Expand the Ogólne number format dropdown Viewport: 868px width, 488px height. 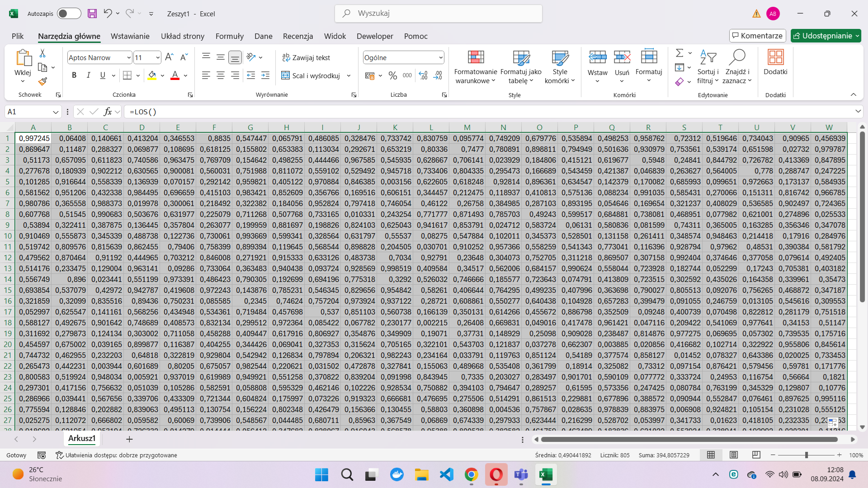(440, 58)
